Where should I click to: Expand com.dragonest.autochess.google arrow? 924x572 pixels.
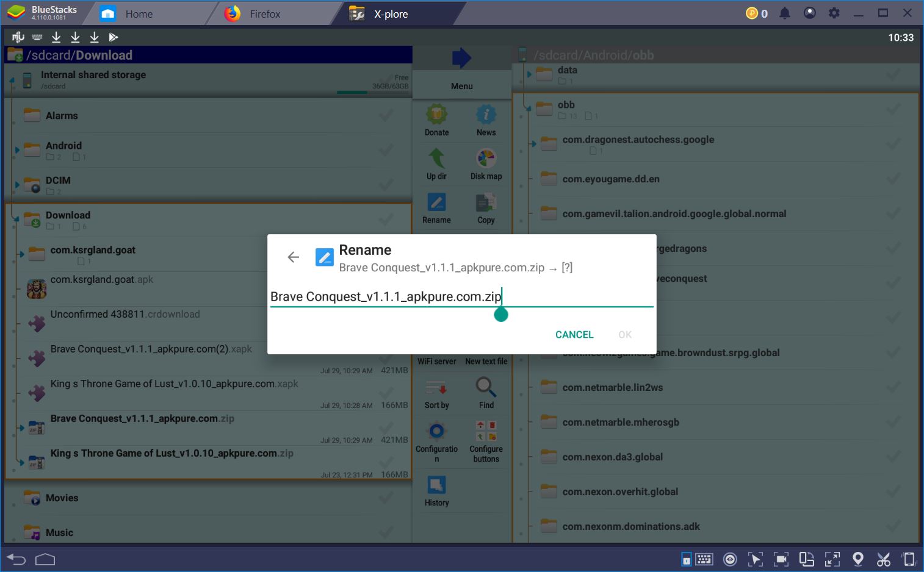point(533,144)
